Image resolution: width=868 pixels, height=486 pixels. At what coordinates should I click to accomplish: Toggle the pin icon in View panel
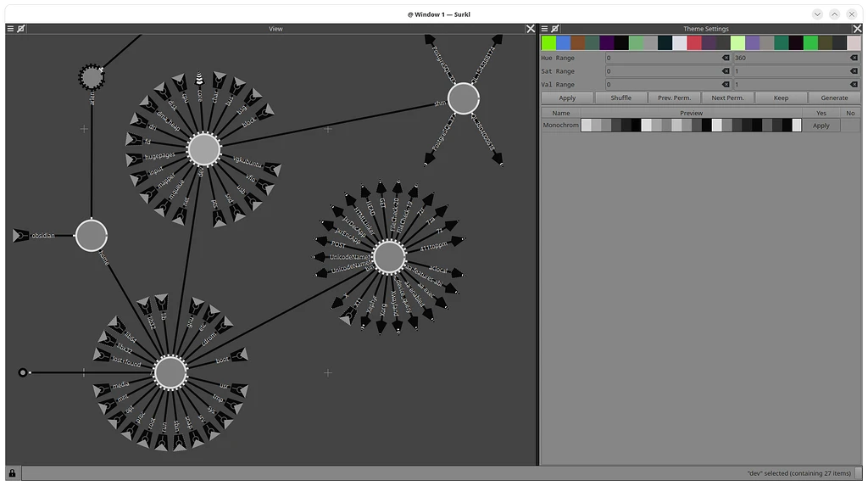pyautogui.click(x=21, y=29)
